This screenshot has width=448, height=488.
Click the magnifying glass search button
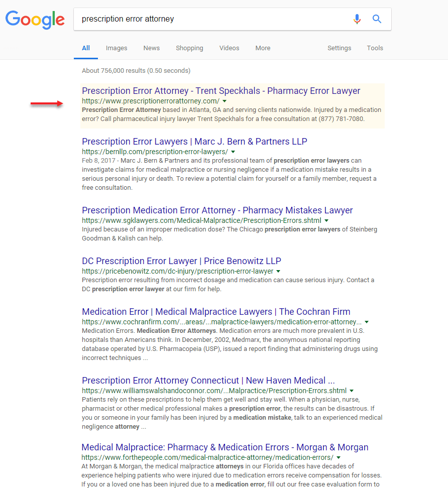(377, 19)
